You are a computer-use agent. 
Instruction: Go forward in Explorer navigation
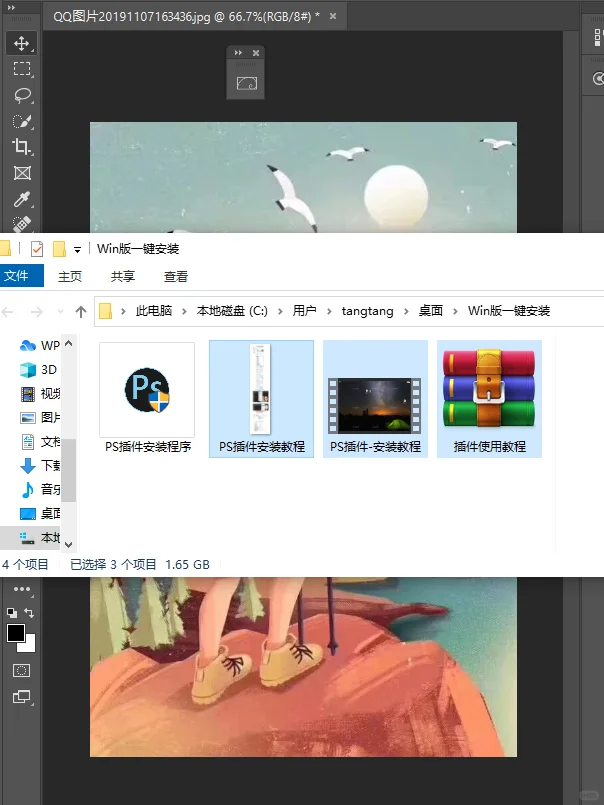click(36, 312)
